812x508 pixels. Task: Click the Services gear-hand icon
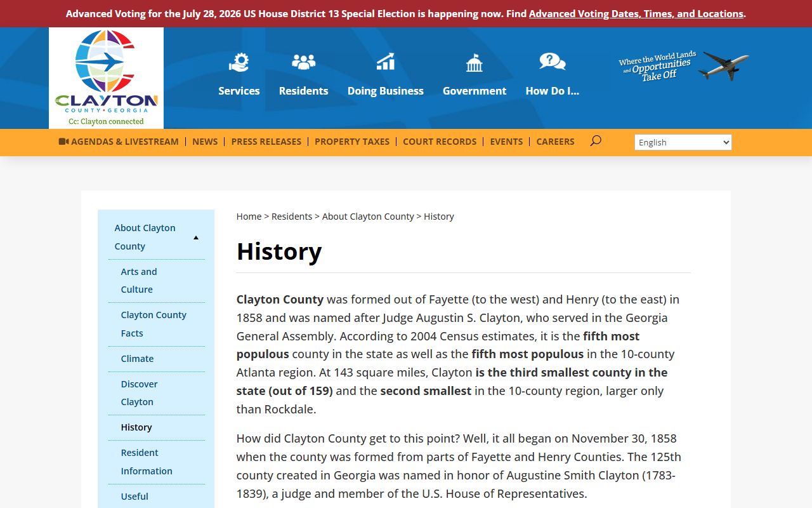(x=239, y=62)
